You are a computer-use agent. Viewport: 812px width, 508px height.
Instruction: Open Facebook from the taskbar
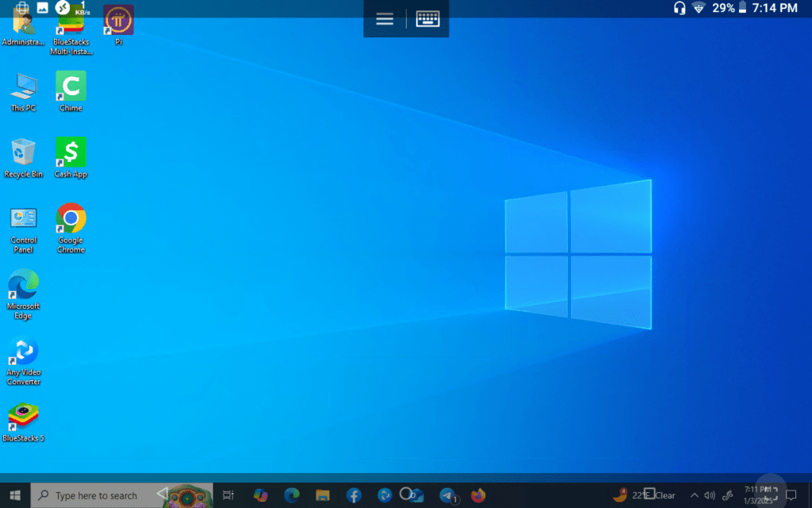[354, 495]
